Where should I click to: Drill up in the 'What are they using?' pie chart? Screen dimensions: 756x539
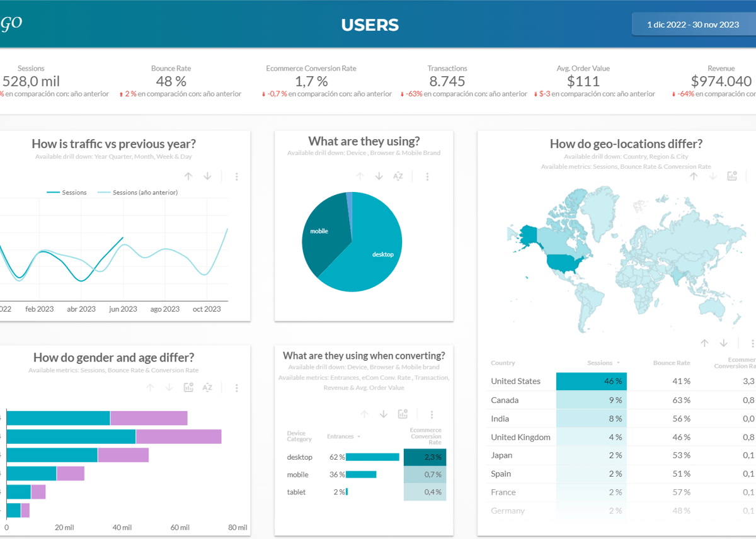pyautogui.click(x=360, y=176)
